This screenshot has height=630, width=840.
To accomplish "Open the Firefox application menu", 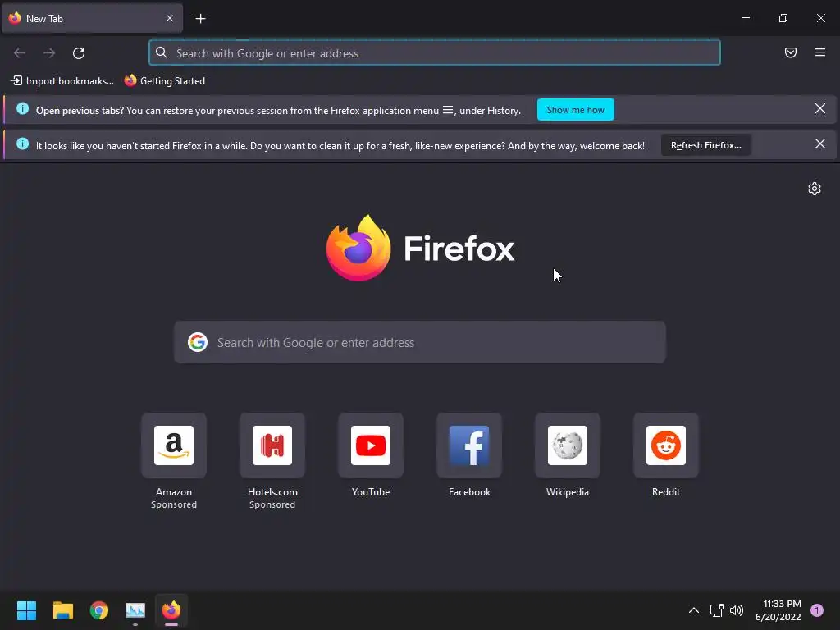I will click(819, 52).
